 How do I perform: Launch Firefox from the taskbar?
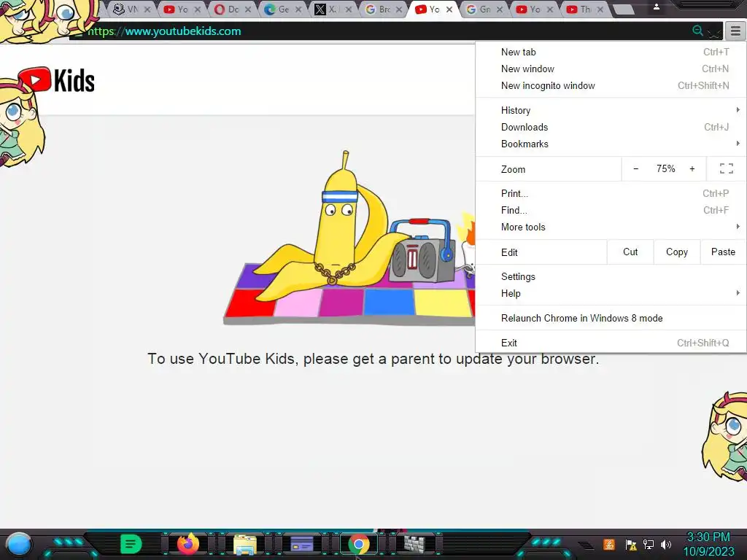(x=188, y=544)
